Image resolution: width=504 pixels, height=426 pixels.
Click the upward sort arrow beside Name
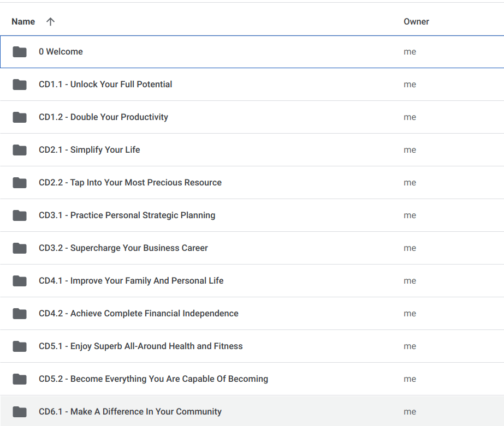click(x=50, y=21)
